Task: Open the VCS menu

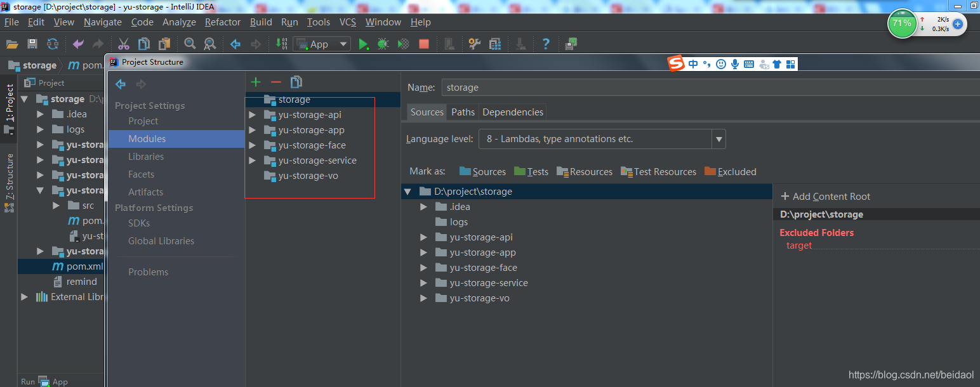Action: point(348,22)
